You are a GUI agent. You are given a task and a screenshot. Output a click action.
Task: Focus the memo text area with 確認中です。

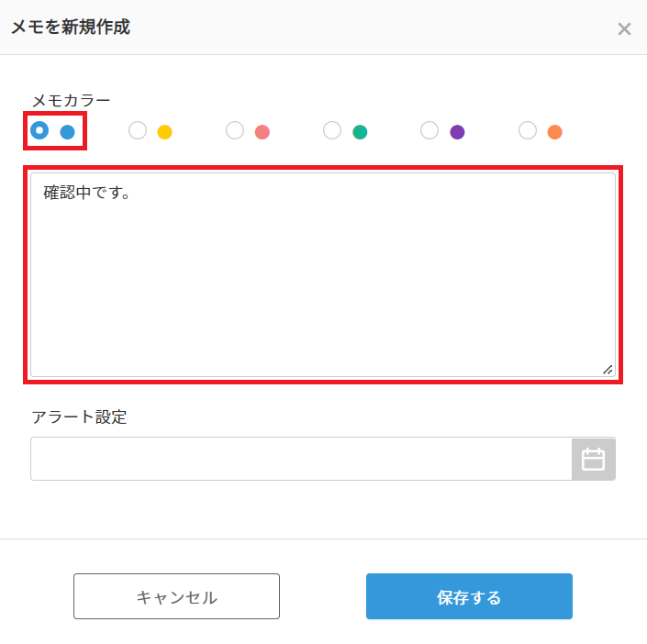(x=323, y=275)
